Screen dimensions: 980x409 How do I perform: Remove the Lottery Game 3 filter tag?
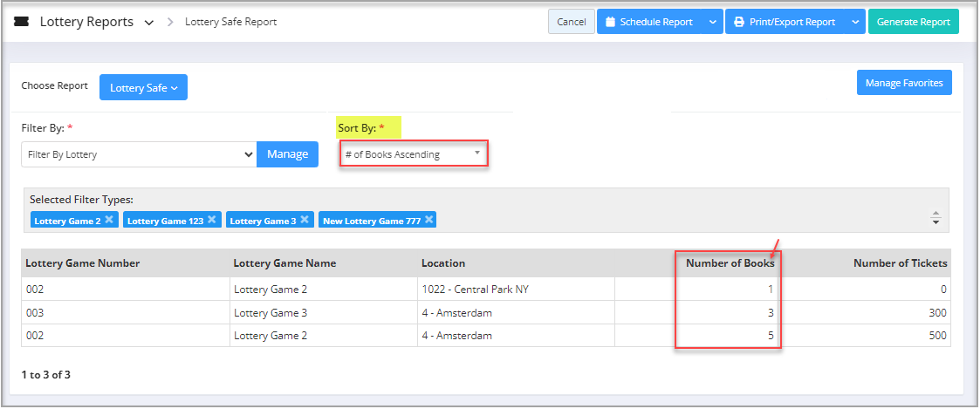coord(305,220)
